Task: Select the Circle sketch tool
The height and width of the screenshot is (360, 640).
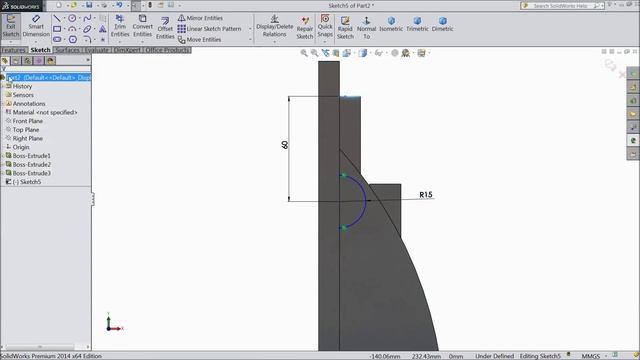Action: [x=72, y=18]
